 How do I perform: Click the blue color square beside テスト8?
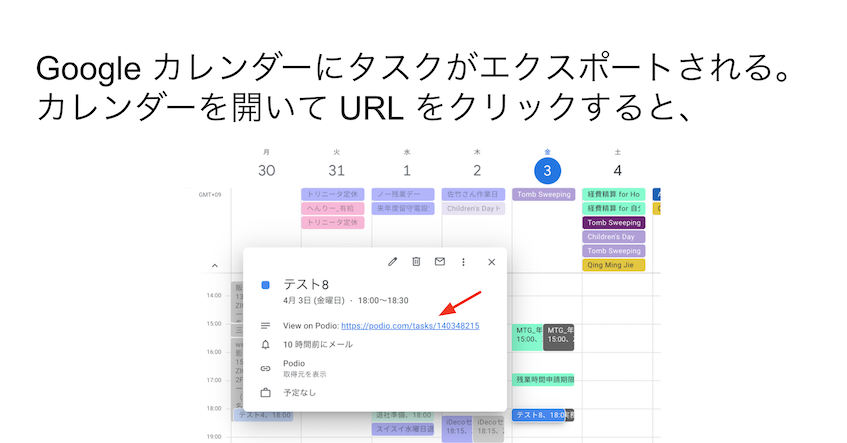point(266,285)
